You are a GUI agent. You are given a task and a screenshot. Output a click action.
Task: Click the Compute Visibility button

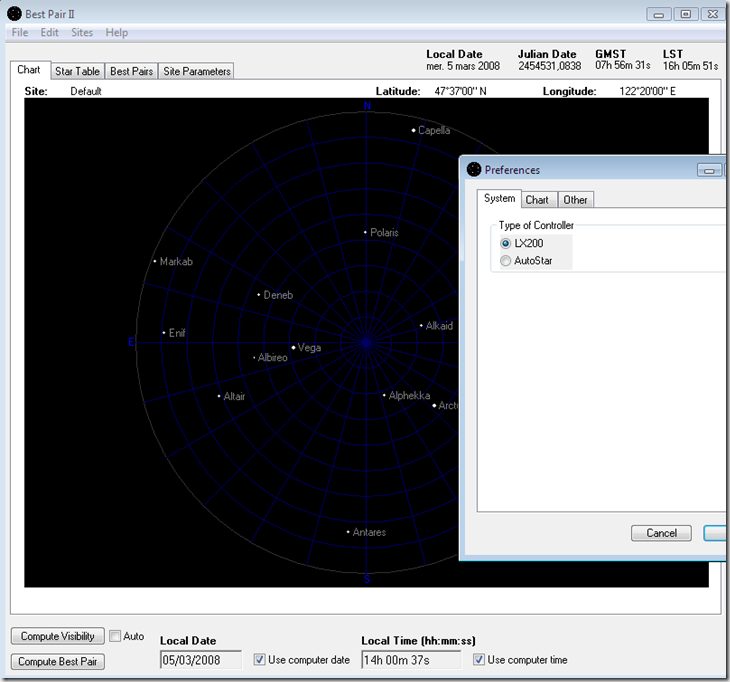pyautogui.click(x=58, y=636)
